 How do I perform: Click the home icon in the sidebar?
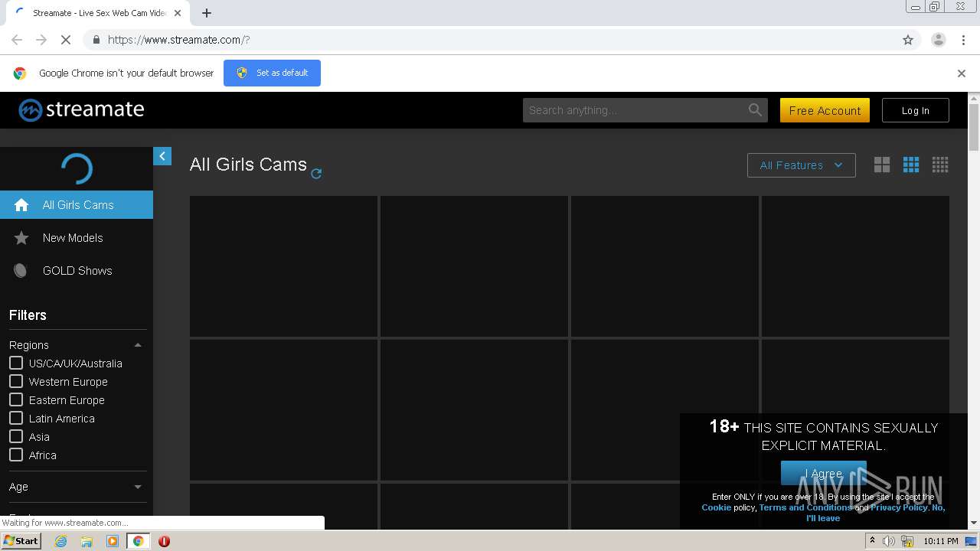pos(21,205)
